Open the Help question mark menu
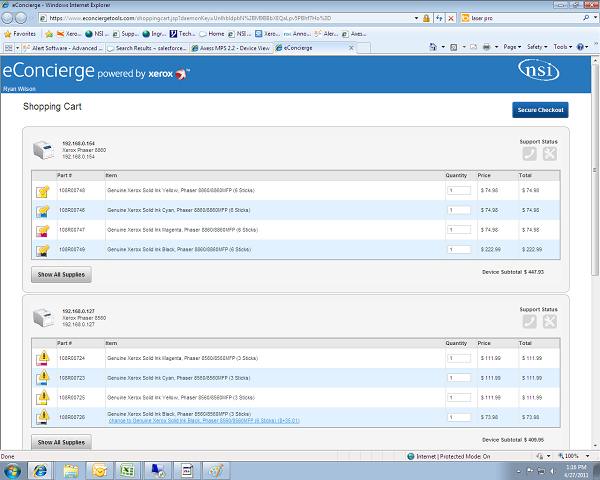This screenshot has height=480, width=600. tap(582, 47)
